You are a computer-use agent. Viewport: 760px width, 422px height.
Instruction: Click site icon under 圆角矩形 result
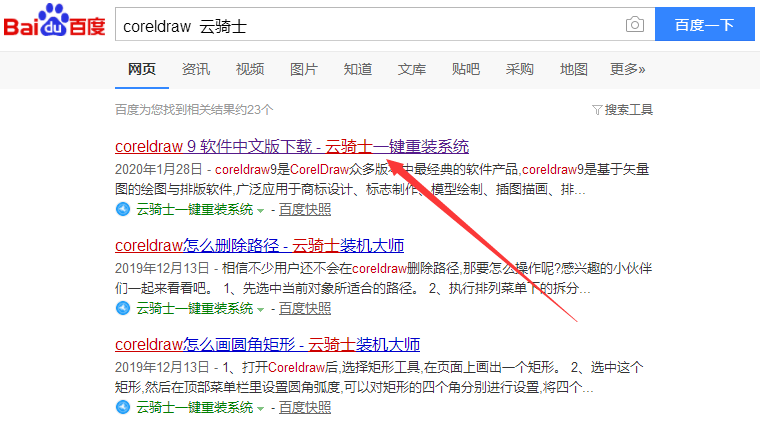click(x=123, y=407)
